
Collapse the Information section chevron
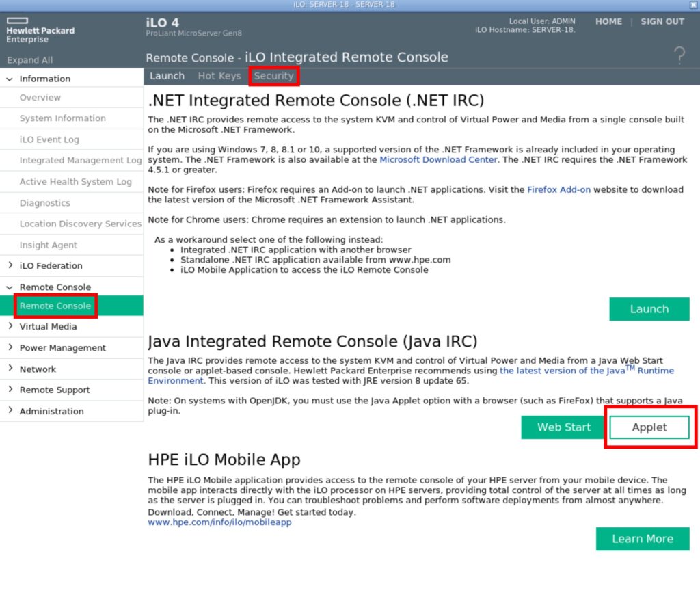10,79
